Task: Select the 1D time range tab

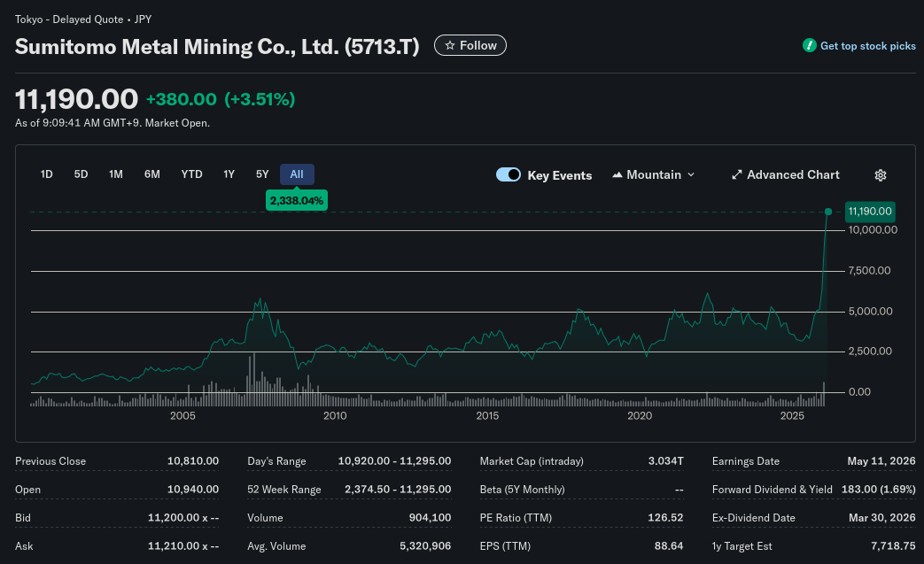Action: (x=47, y=174)
